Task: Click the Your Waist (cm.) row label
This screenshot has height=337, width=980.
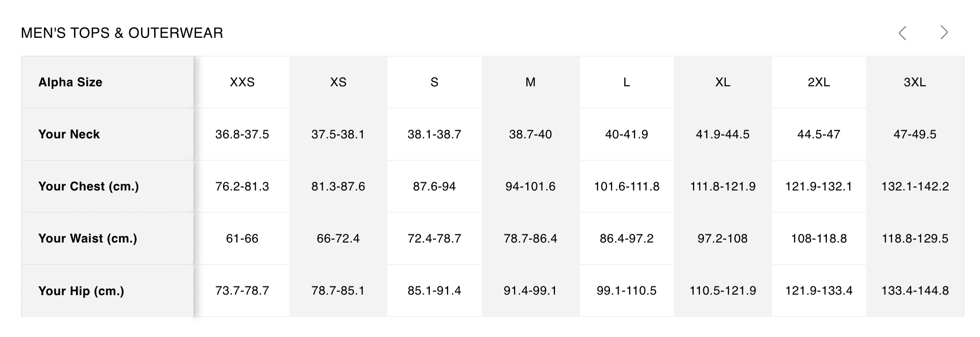Action: [87, 238]
